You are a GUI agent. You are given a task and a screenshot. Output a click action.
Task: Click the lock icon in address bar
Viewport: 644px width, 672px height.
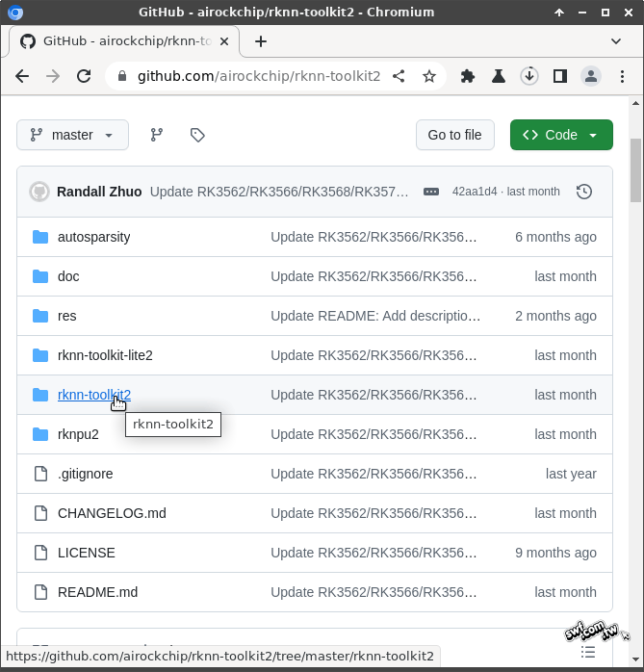[122, 76]
